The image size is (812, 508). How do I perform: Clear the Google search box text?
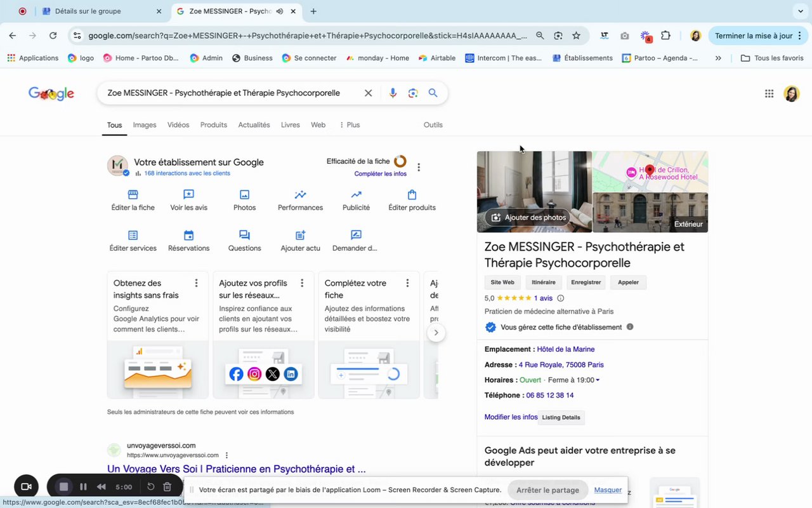pos(368,93)
